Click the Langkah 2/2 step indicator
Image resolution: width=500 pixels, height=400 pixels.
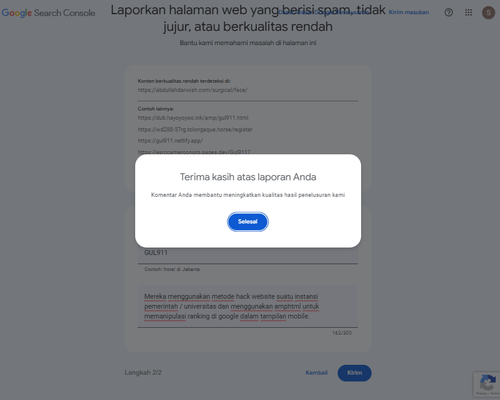143,373
